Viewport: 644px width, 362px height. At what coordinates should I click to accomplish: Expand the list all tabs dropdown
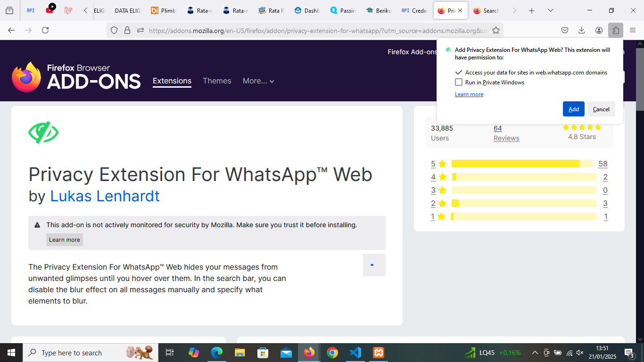pyautogui.click(x=550, y=10)
